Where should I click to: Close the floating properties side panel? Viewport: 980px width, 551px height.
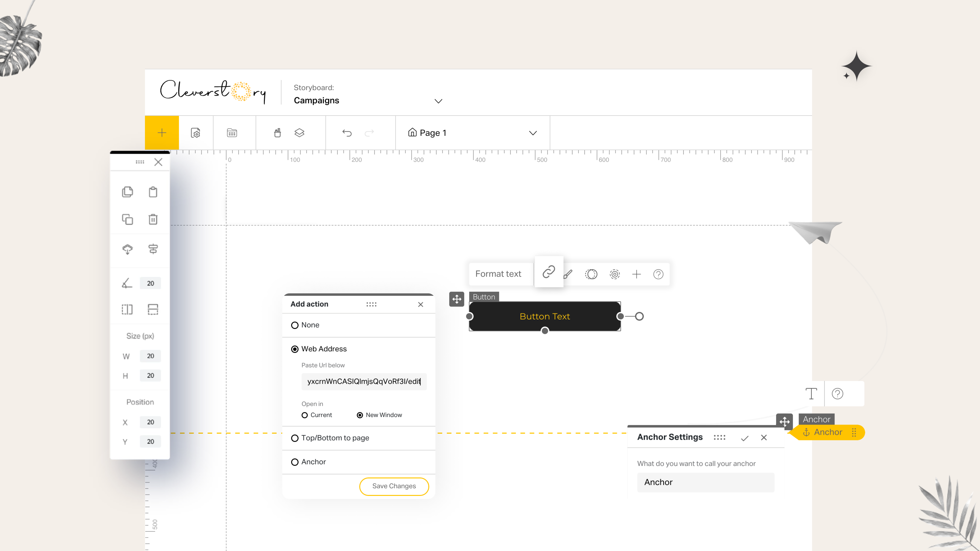click(x=158, y=162)
